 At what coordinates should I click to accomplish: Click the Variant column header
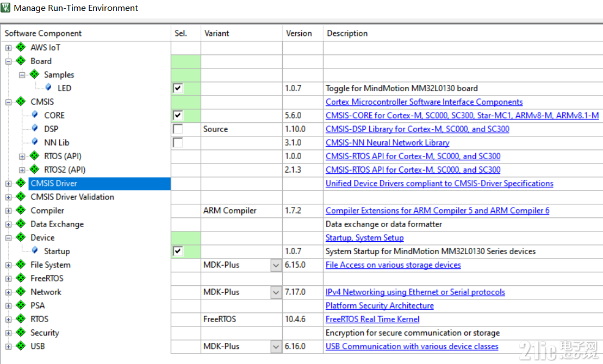click(x=241, y=34)
